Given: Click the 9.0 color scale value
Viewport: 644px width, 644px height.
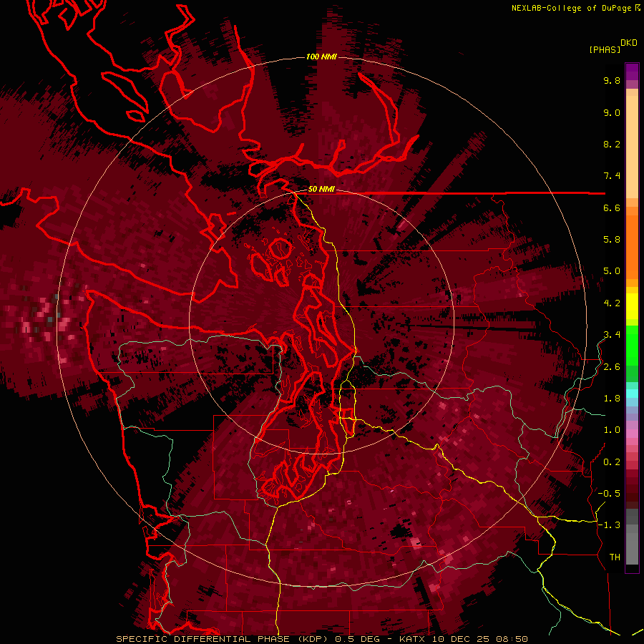Looking at the screenshot, I should (x=612, y=112).
